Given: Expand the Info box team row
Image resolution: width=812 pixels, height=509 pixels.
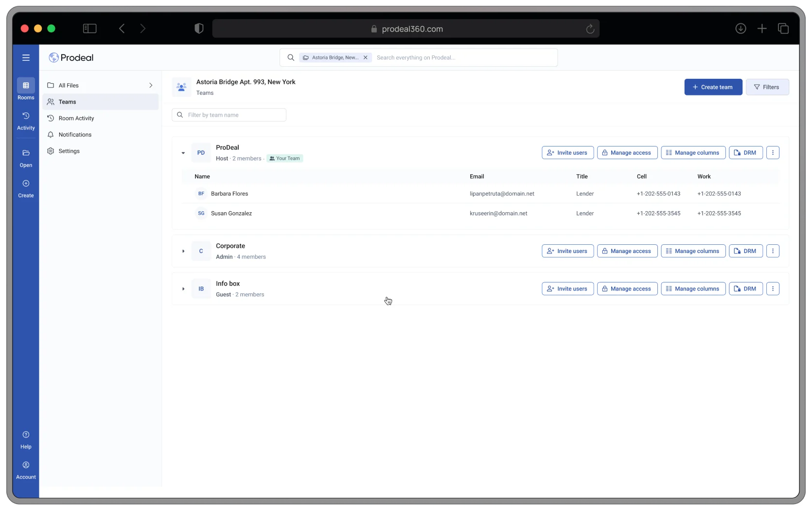Looking at the screenshot, I should (x=183, y=289).
